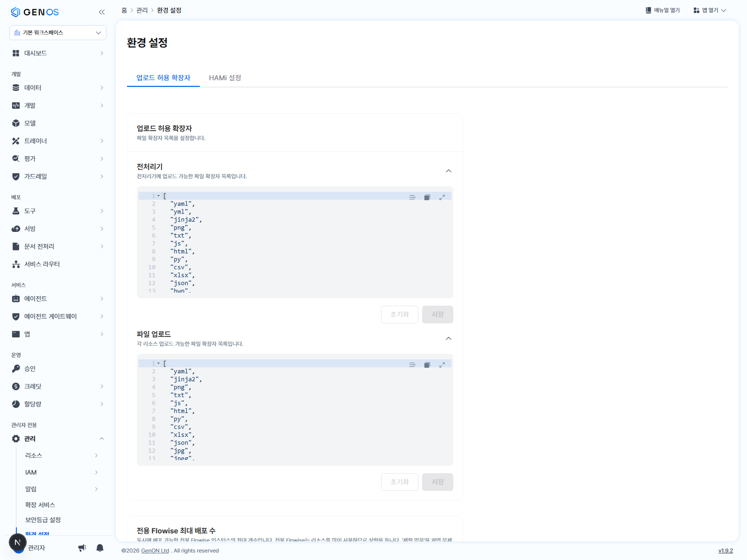Screen dimensions: 747x560
Task: Select the 업로드 허용 확장자 tab
Action: point(163,78)
